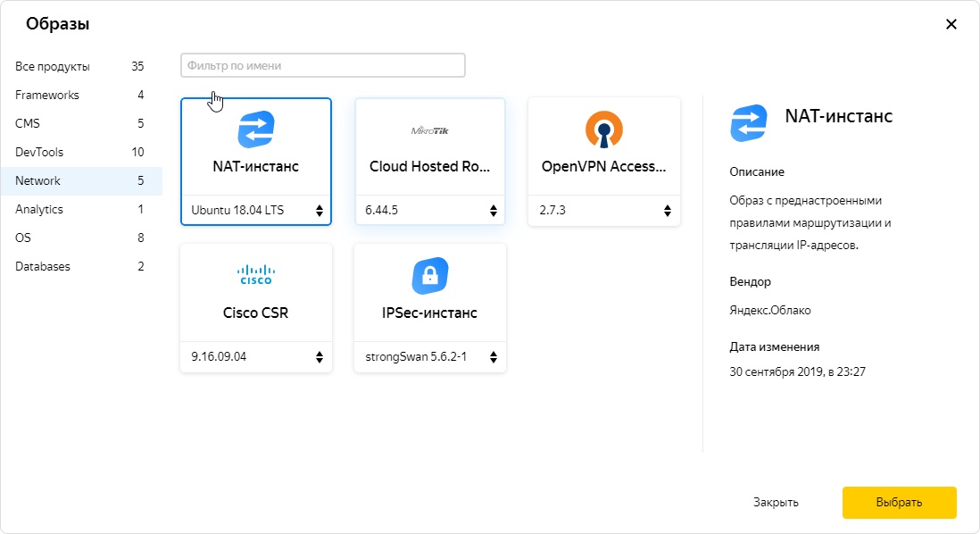Show the OS category images
Viewport: 980px width, 534px height.
click(x=80, y=238)
